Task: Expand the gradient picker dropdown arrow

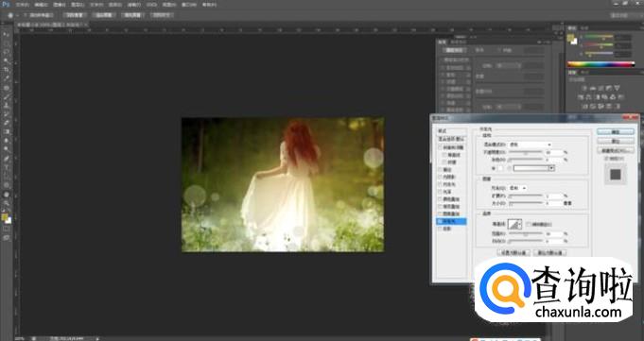Action: pos(551,168)
